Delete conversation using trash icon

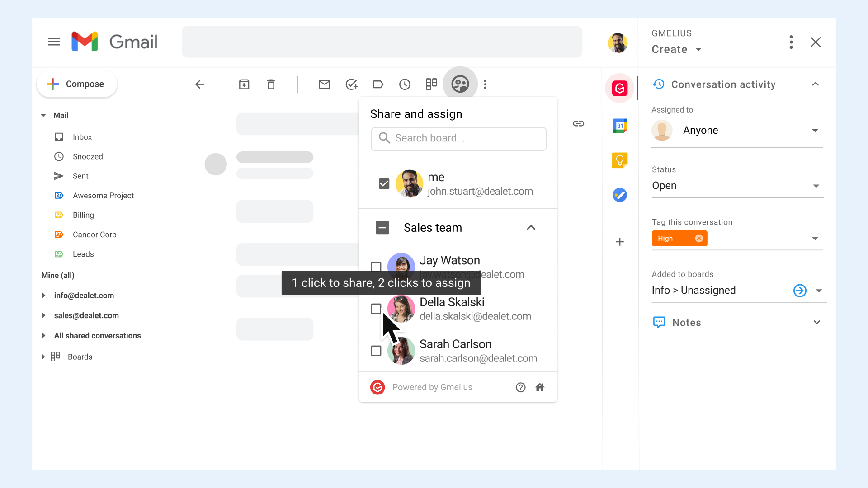[271, 84]
